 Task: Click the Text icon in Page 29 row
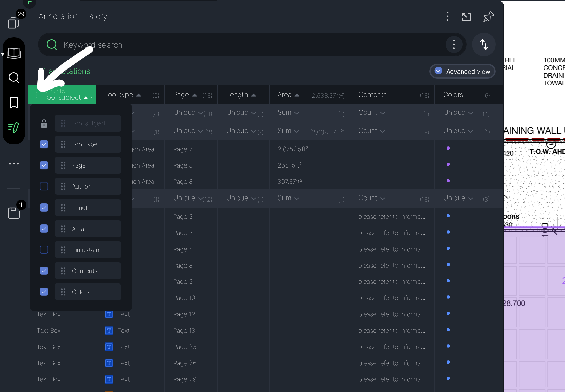click(x=109, y=379)
